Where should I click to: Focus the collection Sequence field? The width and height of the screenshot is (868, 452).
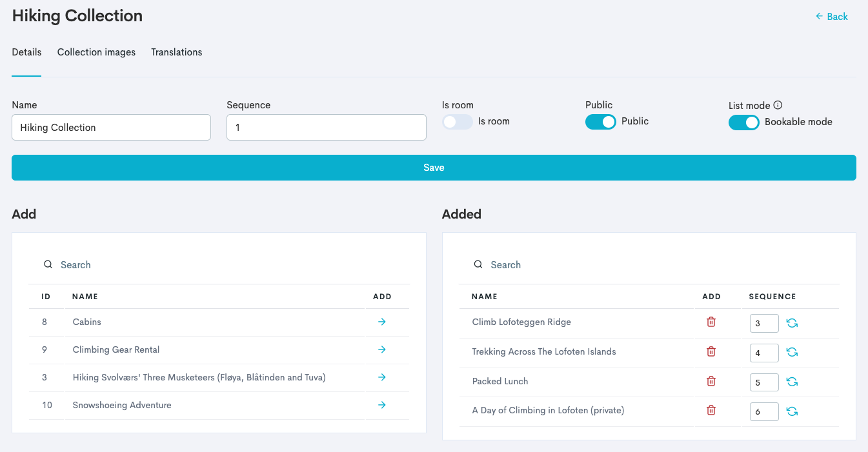click(x=327, y=128)
